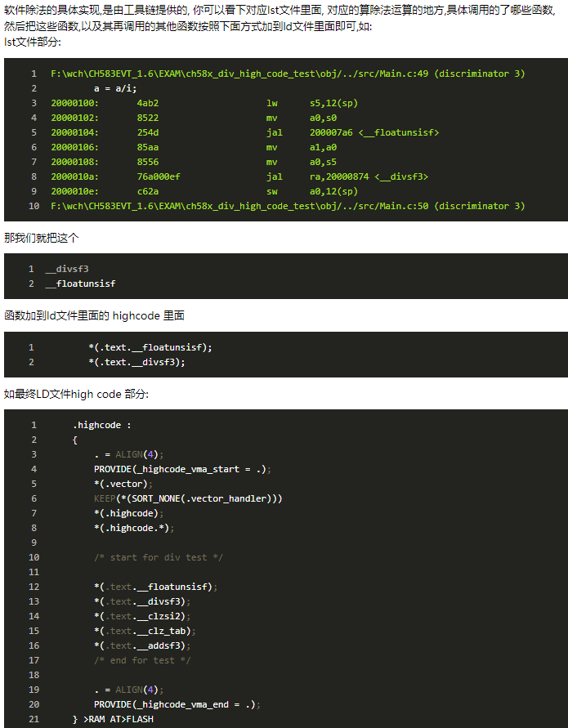
Task: Click the "*(.text.__clz_tab);" line
Action: coord(145,631)
